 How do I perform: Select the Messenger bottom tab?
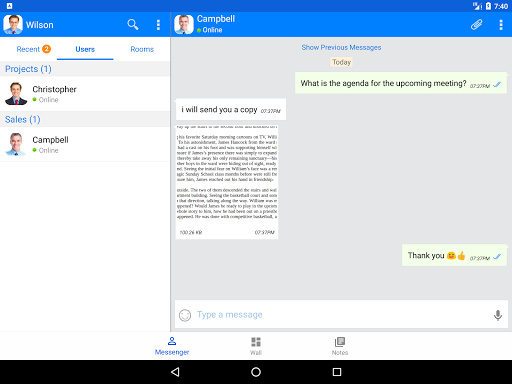(x=172, y=346)
